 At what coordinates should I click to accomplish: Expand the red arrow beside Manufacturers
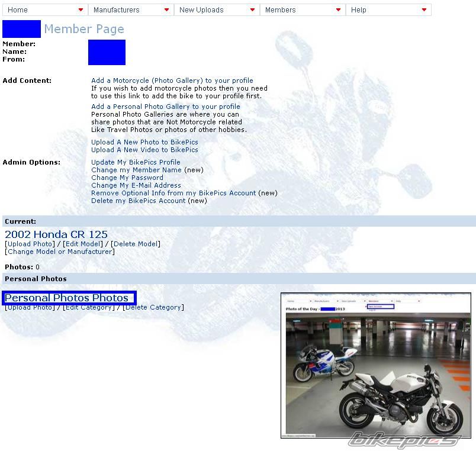click(x=167, y=9)
